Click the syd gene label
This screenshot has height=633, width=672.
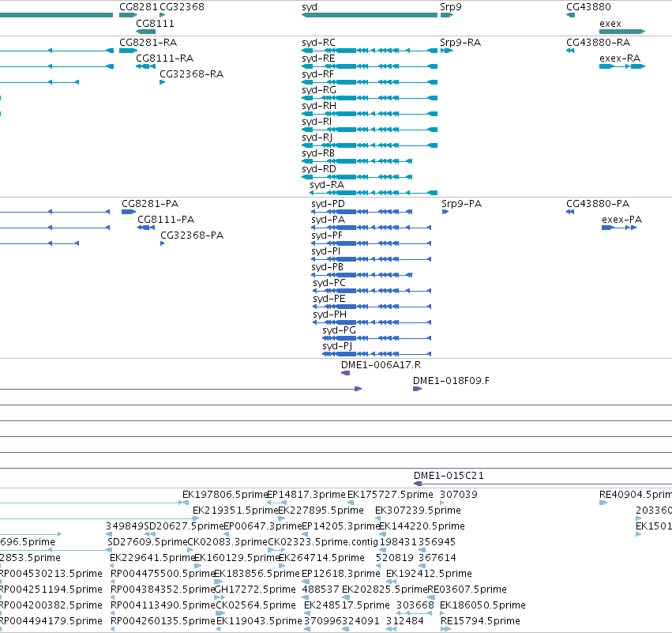coord(310,7)
